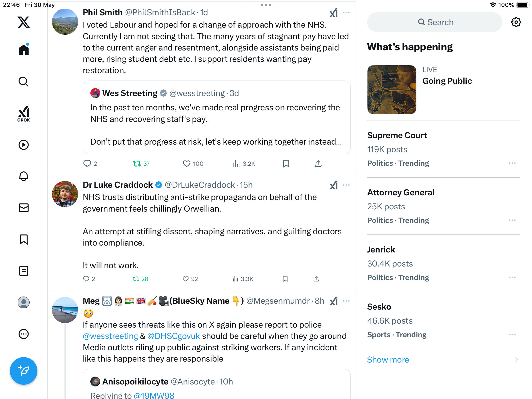Open @DHSCgovuk mention in Meg's post
The height and width of the screenshot is (399, 532).
click(173, 336)
